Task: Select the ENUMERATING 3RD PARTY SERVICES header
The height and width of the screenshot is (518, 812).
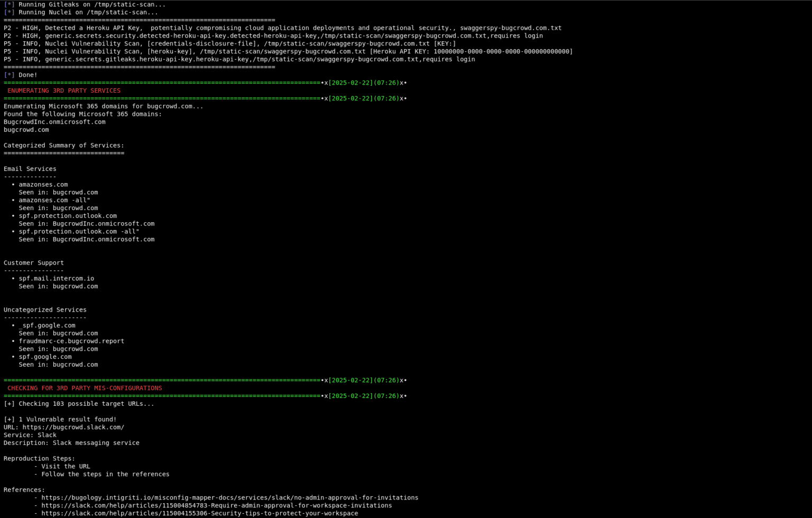Action: (63, 90)
